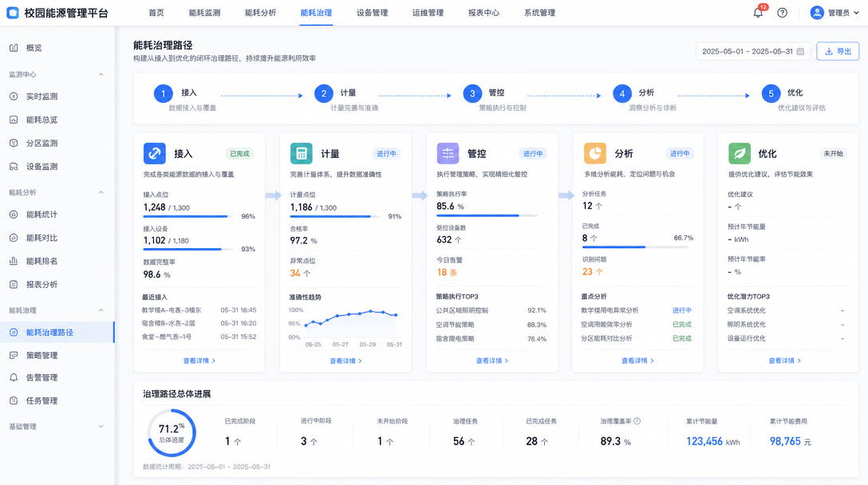View details of the 优化 card
The image size is (868, 485).
click(784, 361)
